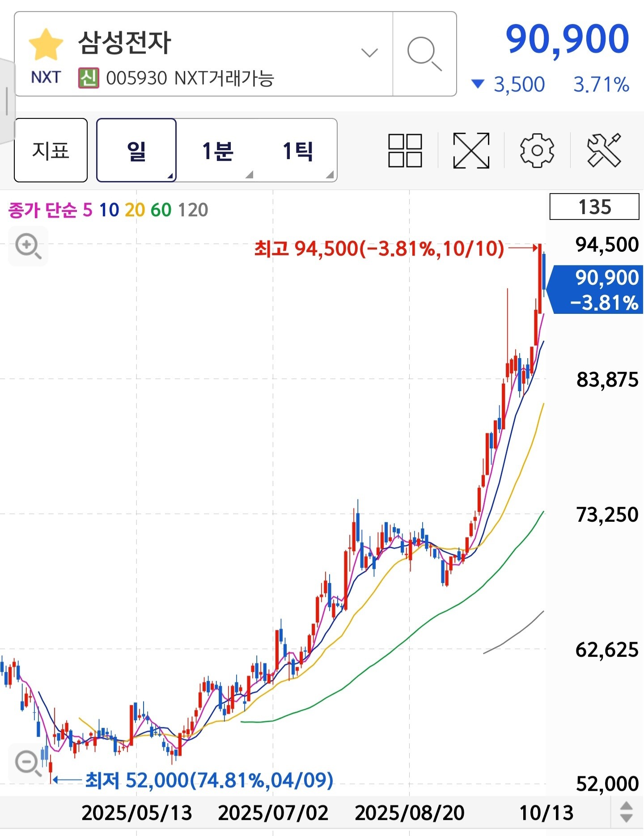Open the four-square chart layout icon

tap(405, 150)
